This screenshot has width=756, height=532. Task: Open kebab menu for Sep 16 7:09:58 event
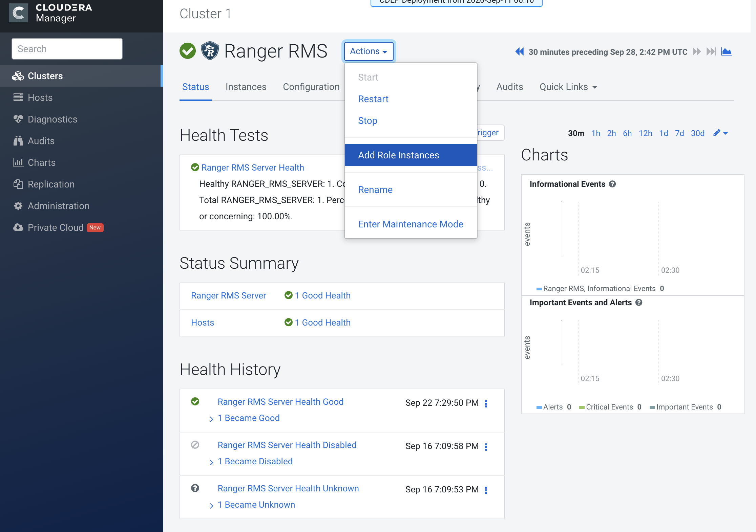486,447
